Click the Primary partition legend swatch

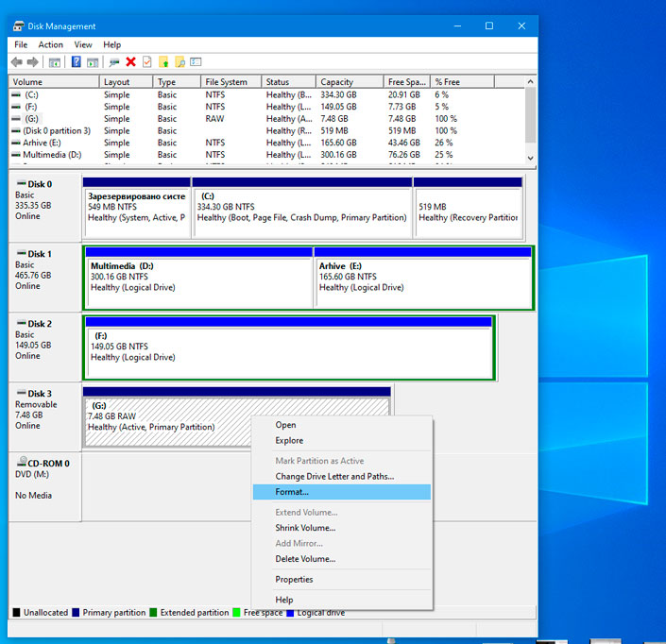point(76,612)
